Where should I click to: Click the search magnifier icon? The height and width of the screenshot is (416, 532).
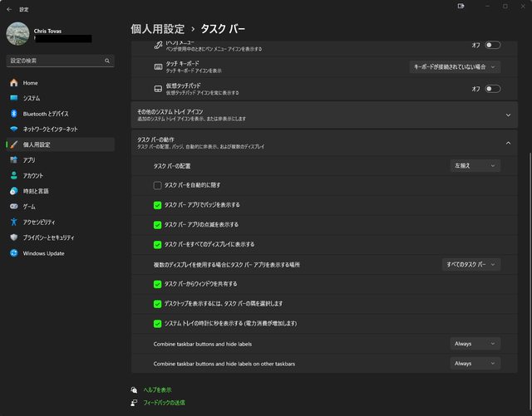[107, 61]
